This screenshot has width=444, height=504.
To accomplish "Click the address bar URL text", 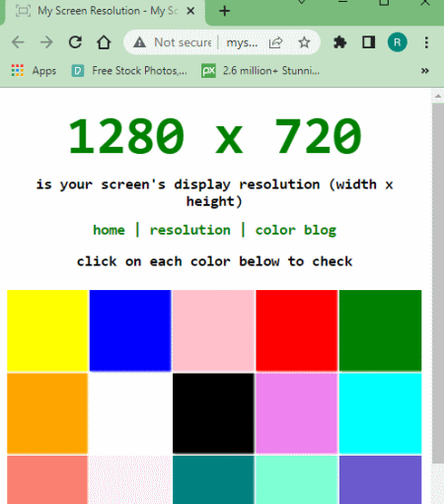I will 242,42.
